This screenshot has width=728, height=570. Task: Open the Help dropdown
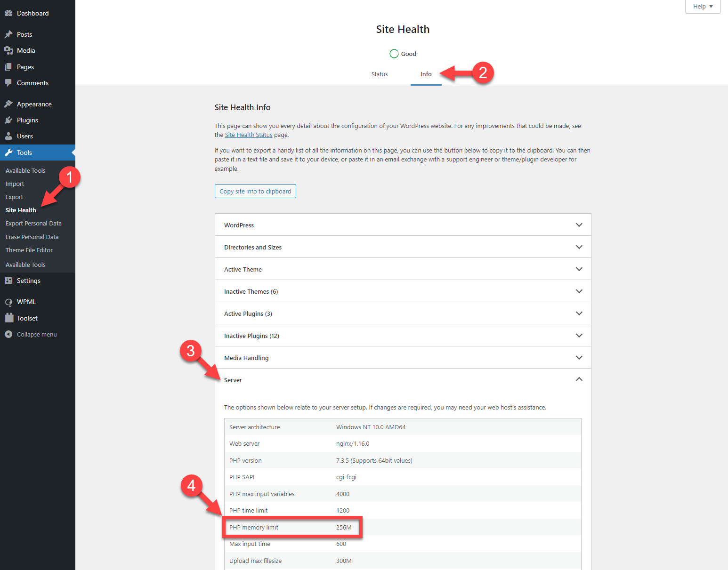702,6
